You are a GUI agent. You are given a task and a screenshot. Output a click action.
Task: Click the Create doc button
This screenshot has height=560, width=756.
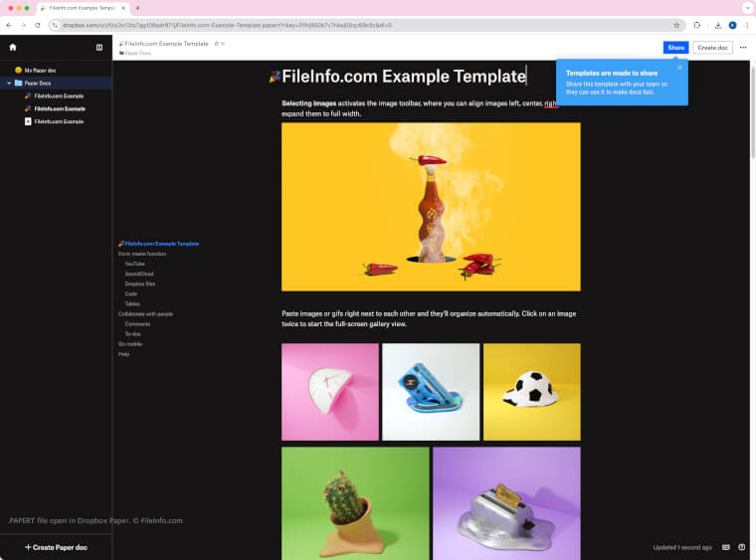pos(712,47)
